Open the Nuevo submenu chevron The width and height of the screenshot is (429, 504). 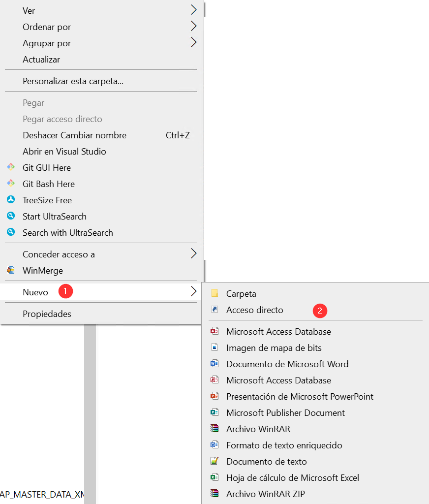193,291
